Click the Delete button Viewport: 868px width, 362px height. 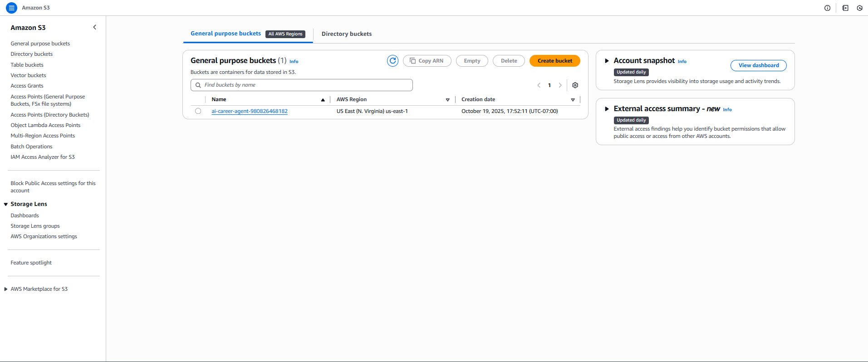[x=509, y=61]
